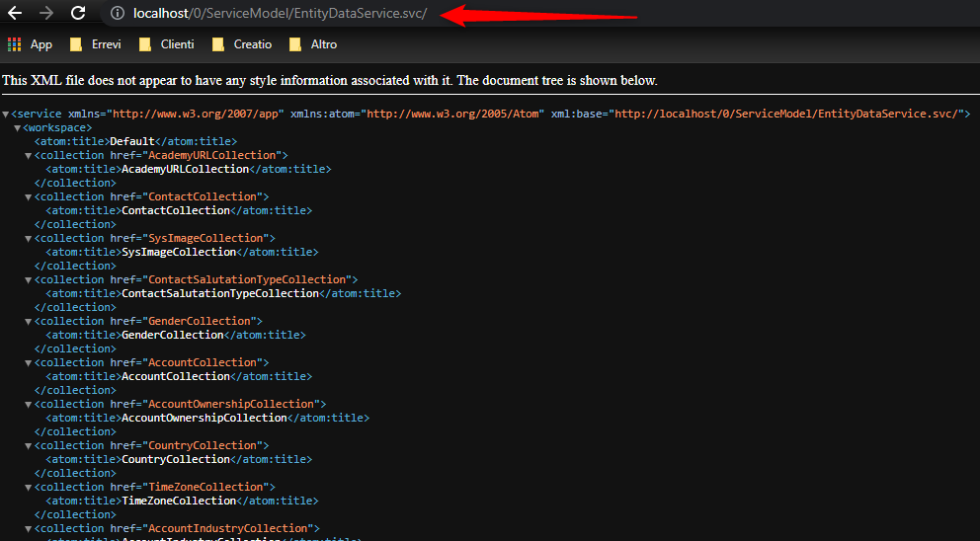The width and height of the screenshot is (980, 541).
Task: Click href value CountryCollection
Action: click(x=203, y=445)
